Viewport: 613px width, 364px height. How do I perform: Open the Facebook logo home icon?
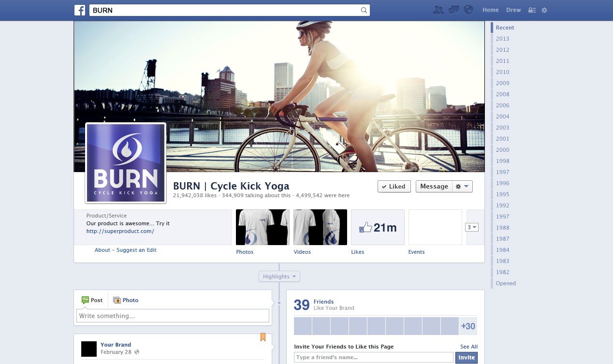(x=80, y=10)
